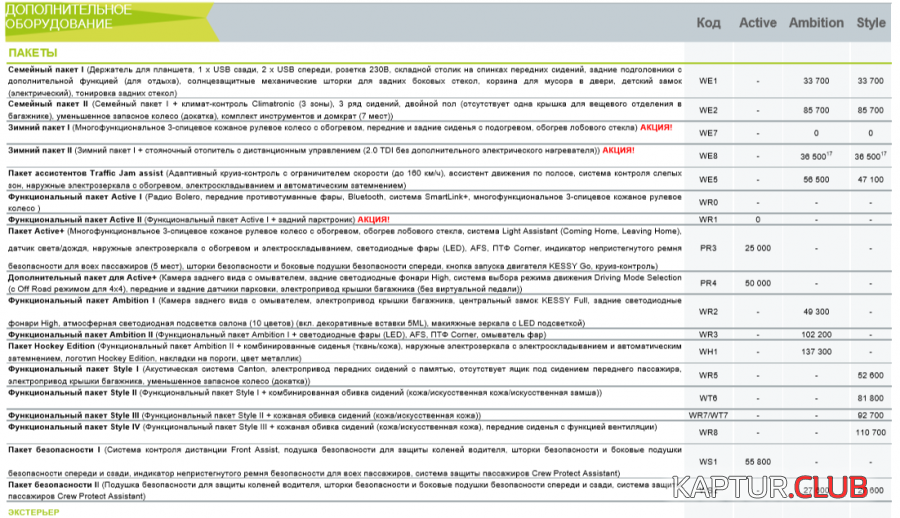This screenshot has width=900, height=518.
Task: Select the 'Семейный пакет II' row title
Action: point(48,104)
